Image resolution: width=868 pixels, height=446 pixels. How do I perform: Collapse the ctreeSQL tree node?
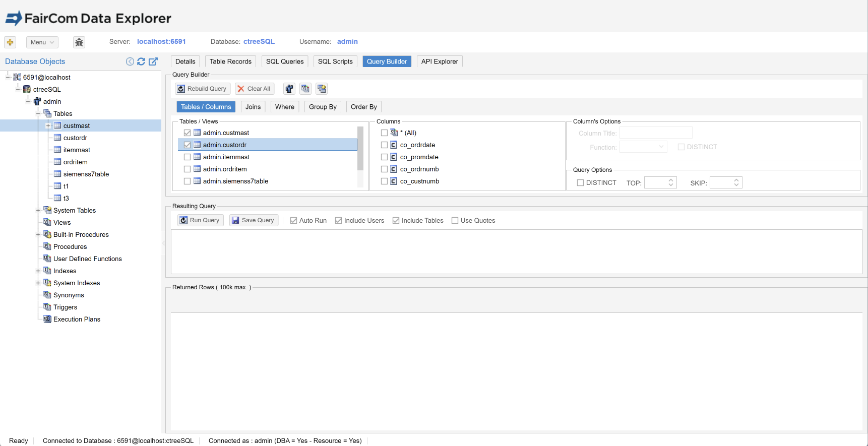tap(18, 89)
